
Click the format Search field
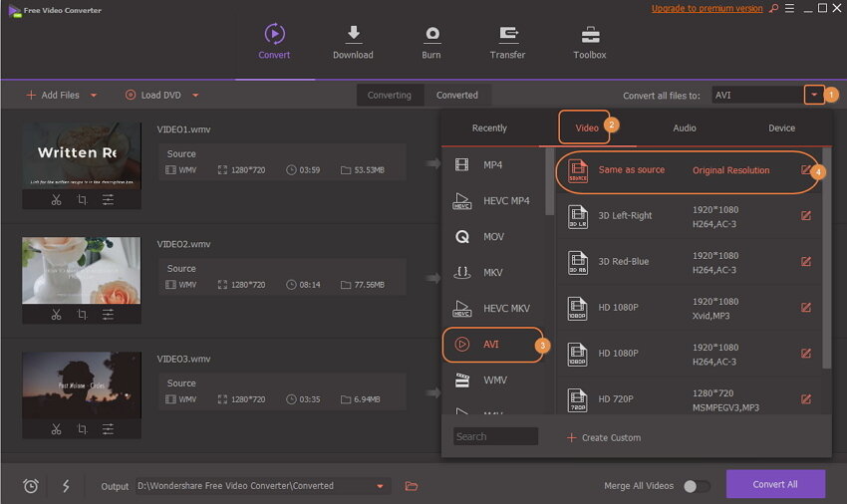point(495,436)
